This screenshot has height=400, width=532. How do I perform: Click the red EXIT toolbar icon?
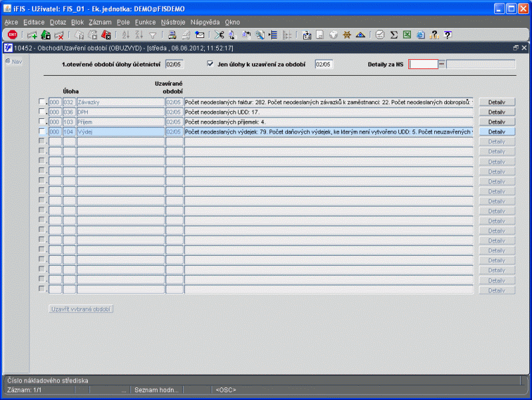click(13, 35)
